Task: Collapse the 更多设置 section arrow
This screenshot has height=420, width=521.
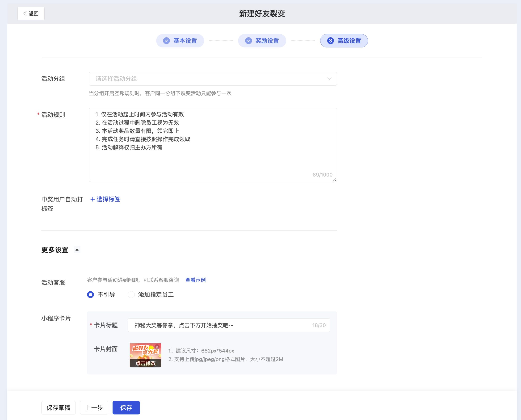Action: click(77, 250)
